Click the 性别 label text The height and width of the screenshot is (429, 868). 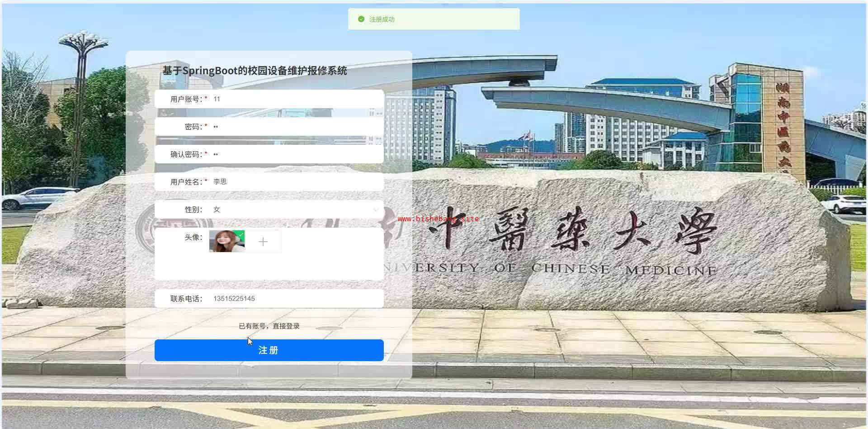[193, 210]
